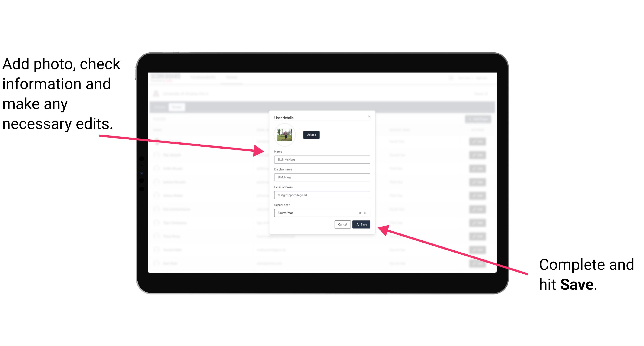Click the Email address input field
This screenshot has height=346, width=644.
coord(322,195)
